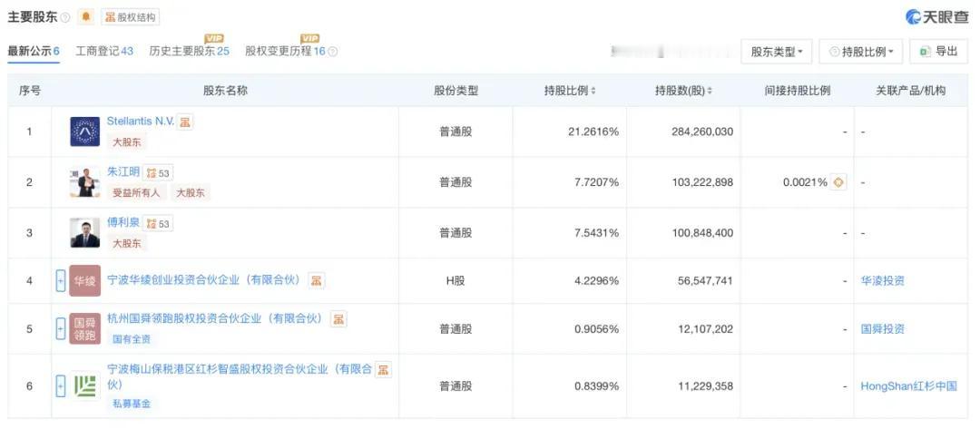Switch to the 最新公示 tab
The image size is (980, 429).
pos(34,51)
